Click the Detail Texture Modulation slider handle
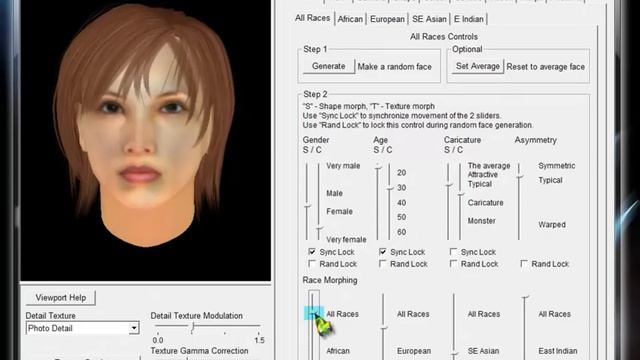This screenshot has width=640, height=360. pos(193,326)
